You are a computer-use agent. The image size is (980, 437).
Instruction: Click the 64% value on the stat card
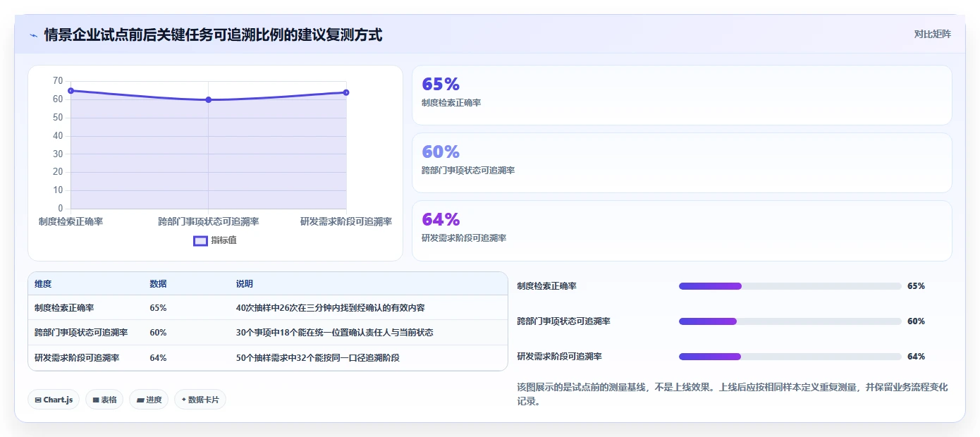click(441, 219)
